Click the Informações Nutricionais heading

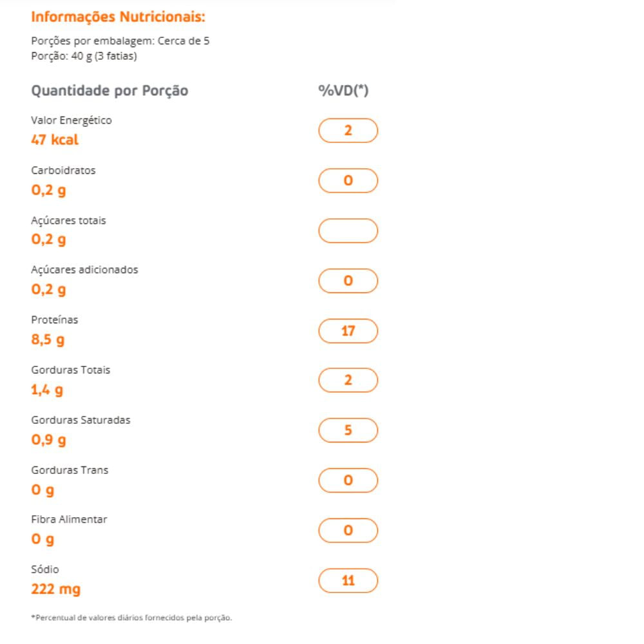click(118, 17)
